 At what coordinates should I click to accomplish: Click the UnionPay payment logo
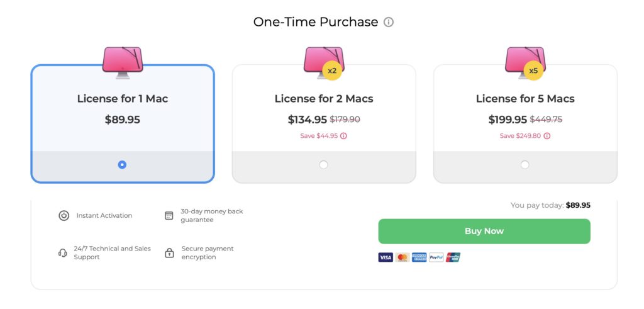[x=453, y=257]
